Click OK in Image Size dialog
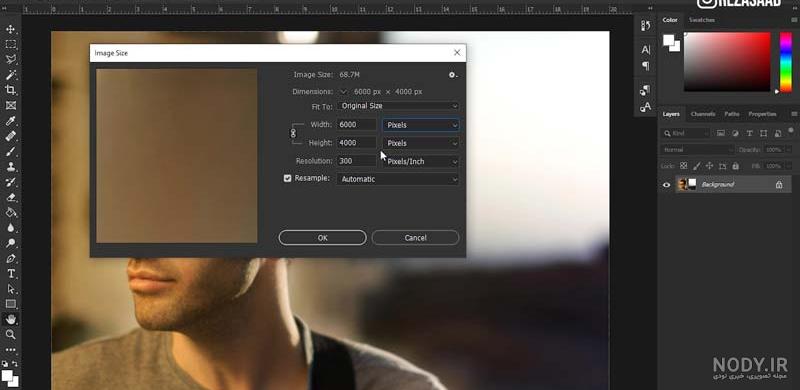The height and width of the screenshot is (390, 800). coord(322,238)
